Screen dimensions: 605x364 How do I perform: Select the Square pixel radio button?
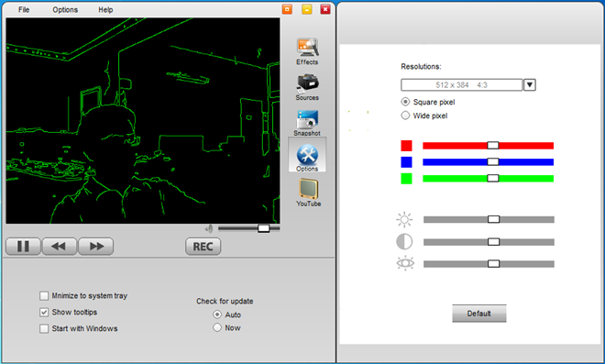(405, 102)
